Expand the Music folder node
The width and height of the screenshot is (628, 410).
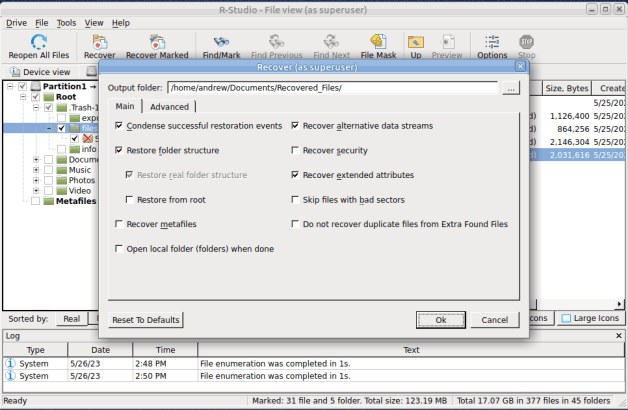point(36,170)
